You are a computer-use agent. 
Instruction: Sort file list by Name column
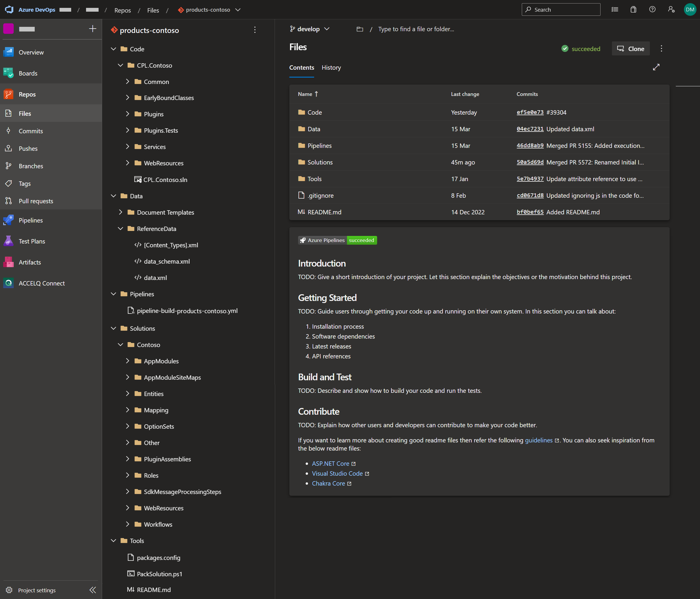pyautogui.click(x=305, y=94)
